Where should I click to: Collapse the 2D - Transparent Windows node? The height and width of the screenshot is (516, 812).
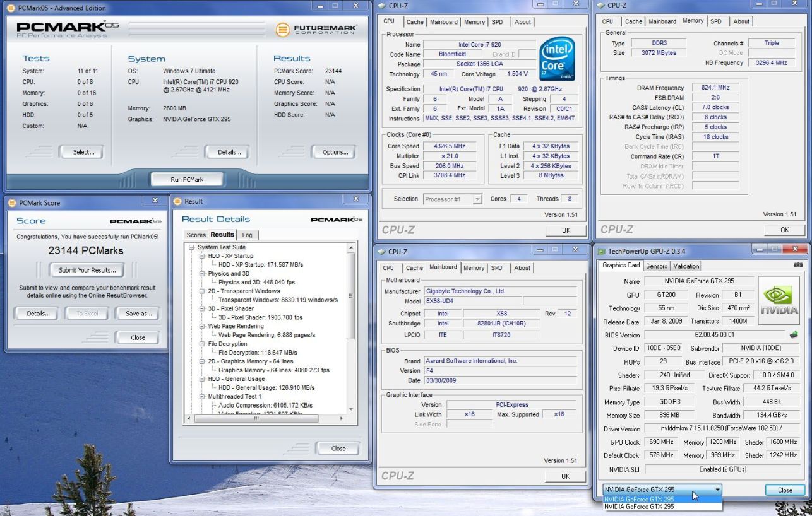tap(202, 291)
